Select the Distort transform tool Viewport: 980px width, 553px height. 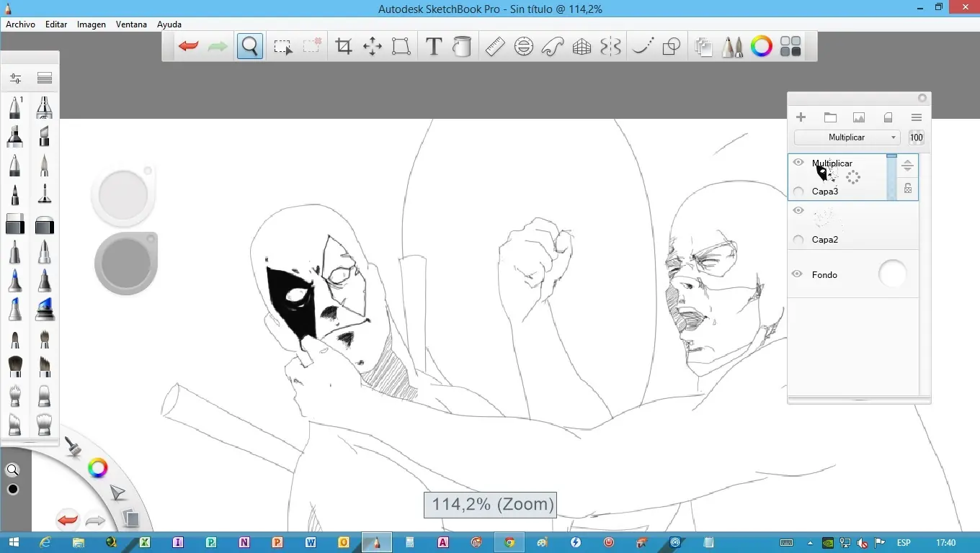tap(401, 47)
